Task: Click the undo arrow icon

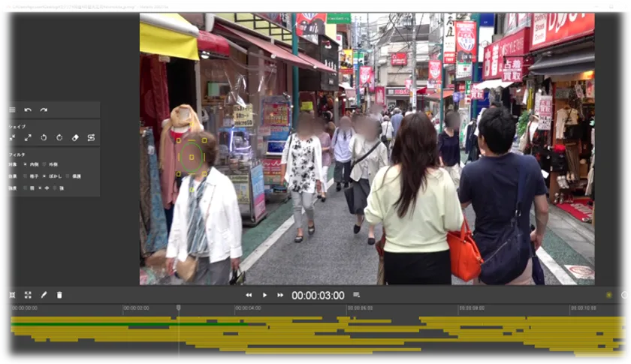Action: (x=28, y=110)
